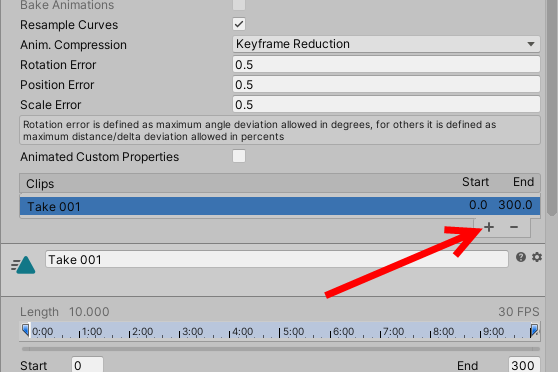558x372 pixels.
Task: Select the Take 001 clip row
Action: coord(280,206)
